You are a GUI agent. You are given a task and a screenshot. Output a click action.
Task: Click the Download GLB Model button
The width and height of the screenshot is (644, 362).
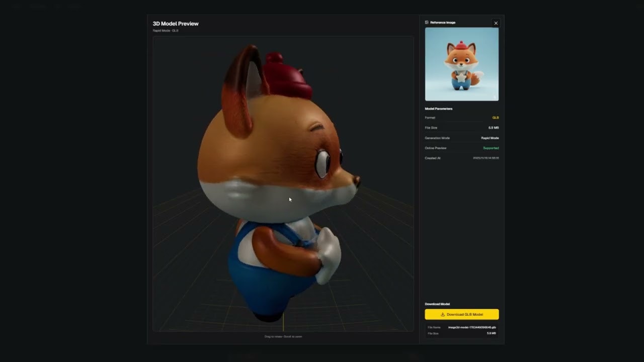462,314
